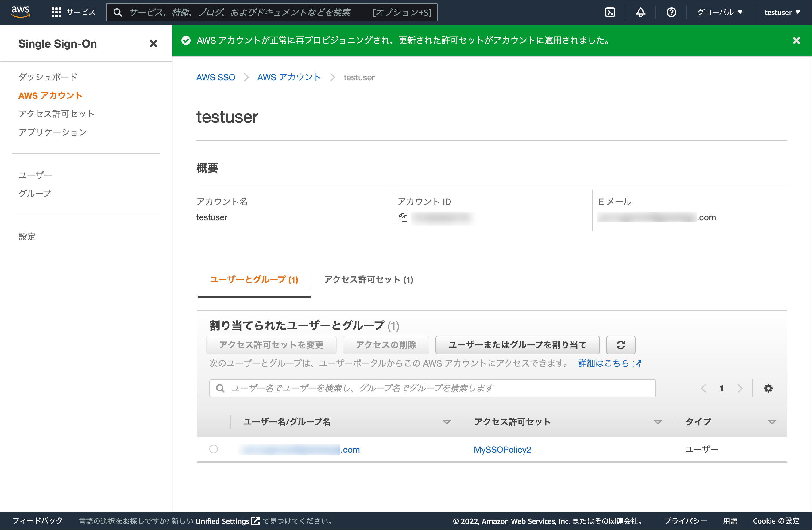The image size is (812, 530).
Task: Open the AWS CloudShell terminal icon
Action: point(610,13)
